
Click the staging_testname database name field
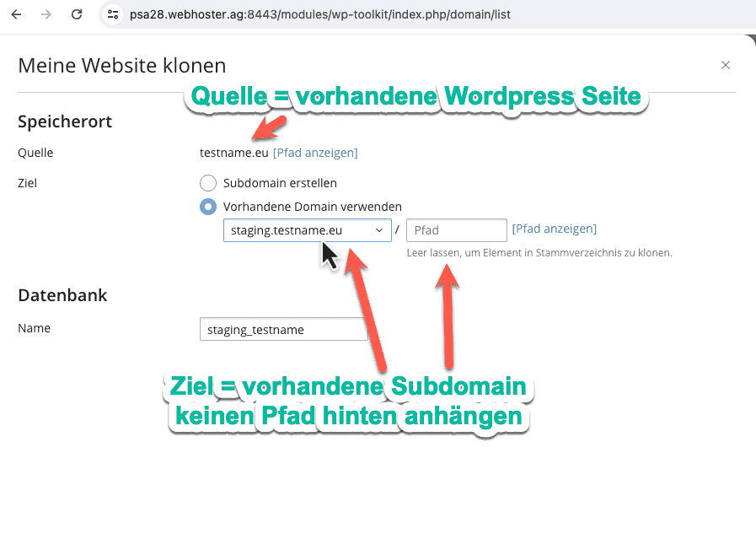(x=283, y=330)
